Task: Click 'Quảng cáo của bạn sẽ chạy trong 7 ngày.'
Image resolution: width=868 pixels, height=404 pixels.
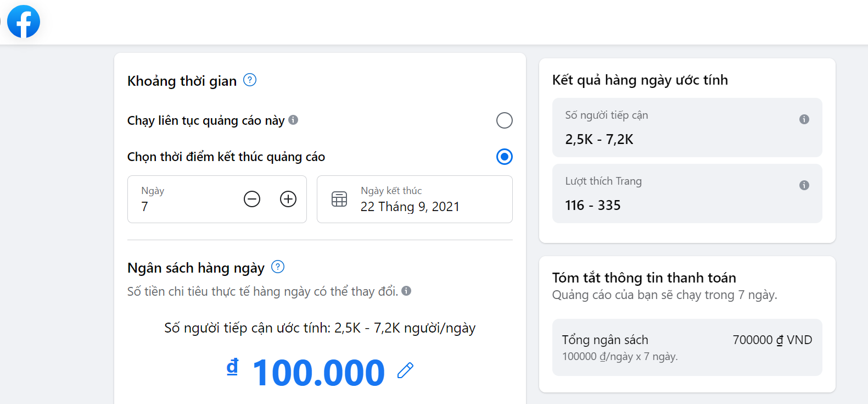Action: [665, 295]
